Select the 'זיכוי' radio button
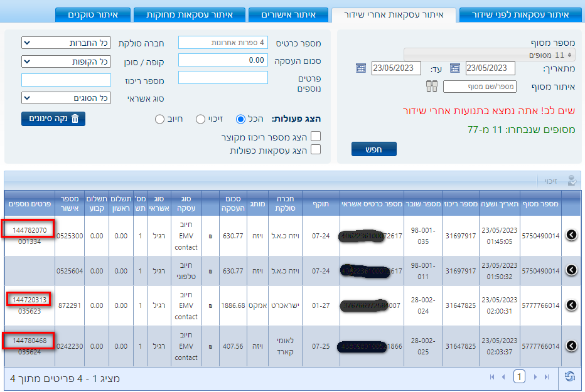The width and height of the screenshot is (585, 392). (x=201, y=119)
